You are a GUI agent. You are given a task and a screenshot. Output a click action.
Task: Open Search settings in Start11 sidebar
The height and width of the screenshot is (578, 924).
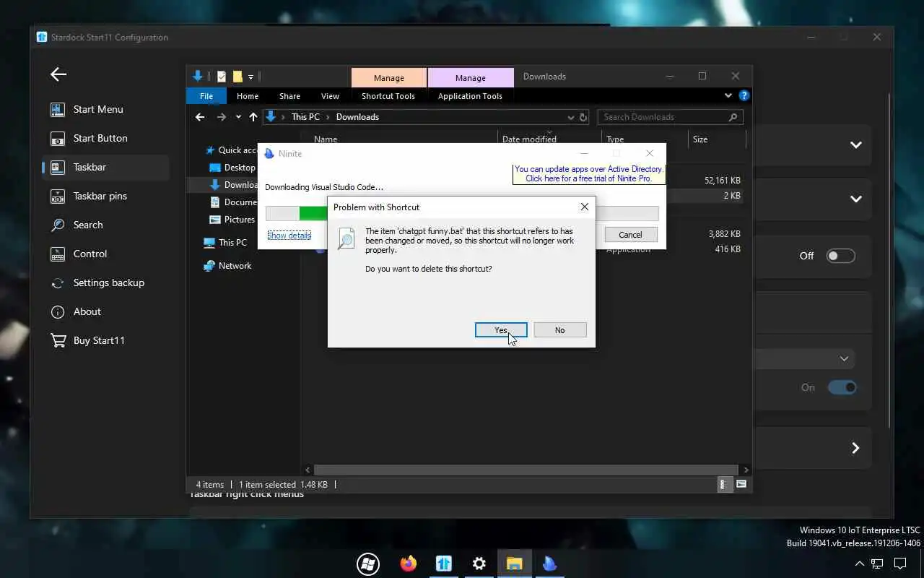[87, 225]
